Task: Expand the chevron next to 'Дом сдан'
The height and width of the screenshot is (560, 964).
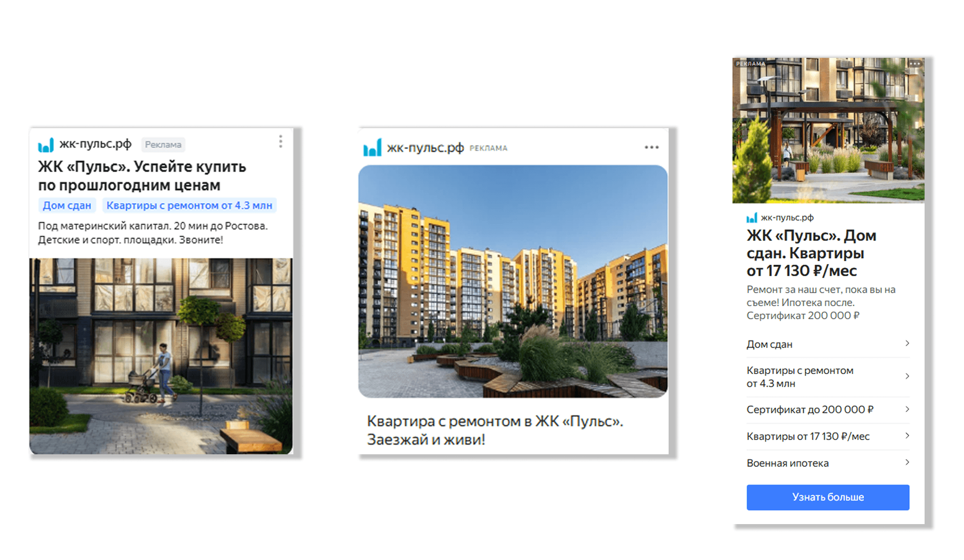Action: (907, 343)
